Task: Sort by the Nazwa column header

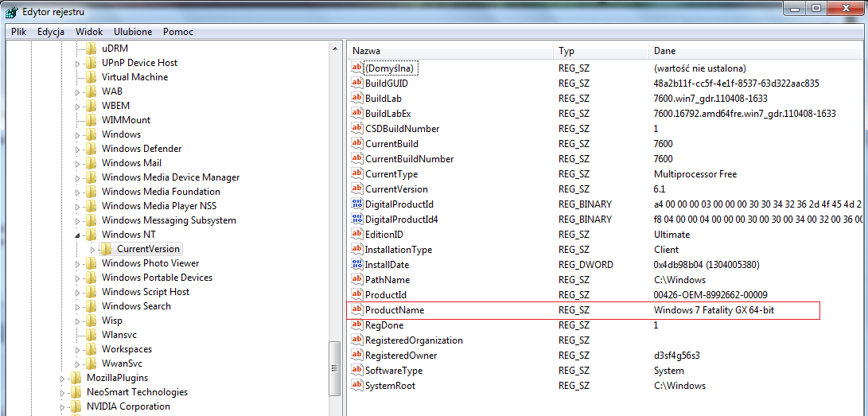Action: (450, 51)
